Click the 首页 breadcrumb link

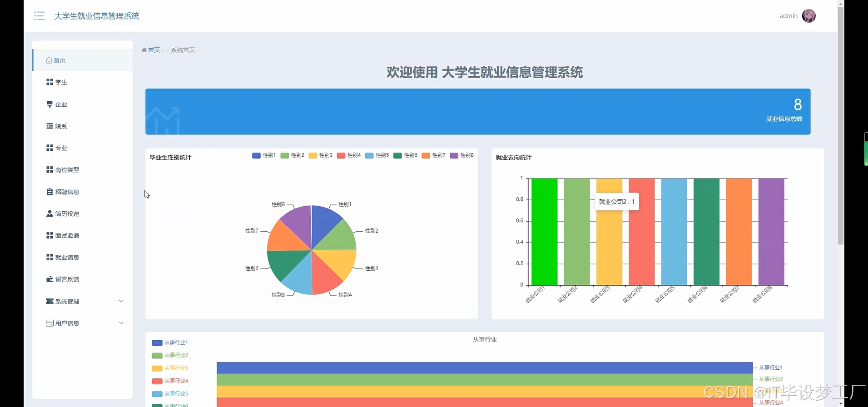pyautogui.click(x=154, y=50)
